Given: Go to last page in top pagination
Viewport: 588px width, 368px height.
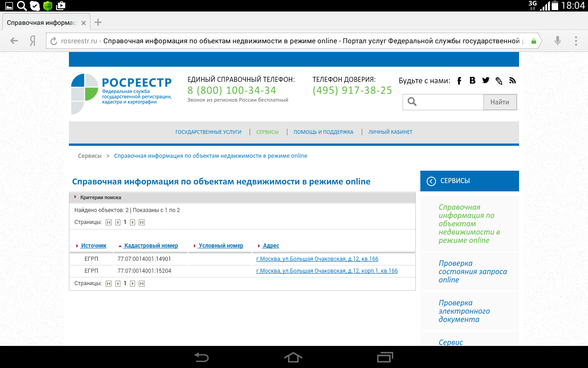Looking at the screenshot, I should 141,223.
